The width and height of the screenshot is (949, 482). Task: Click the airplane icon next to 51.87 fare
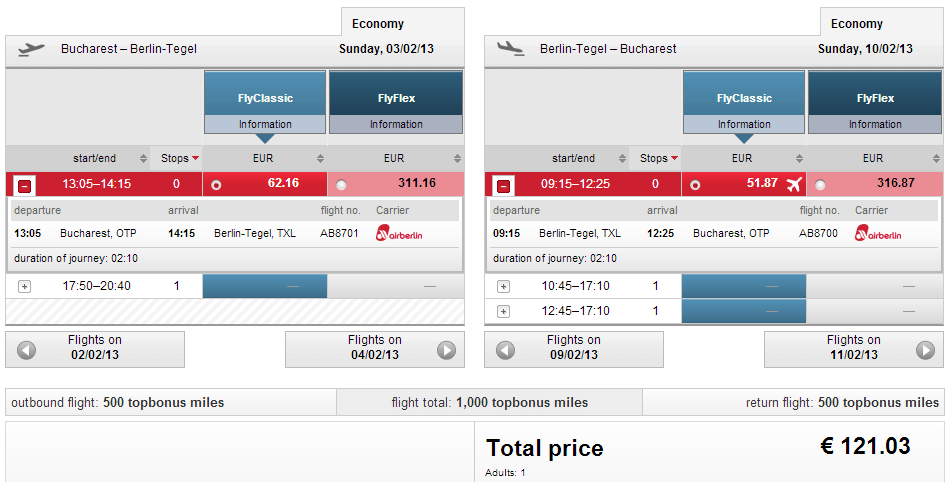tap(795, 184)
